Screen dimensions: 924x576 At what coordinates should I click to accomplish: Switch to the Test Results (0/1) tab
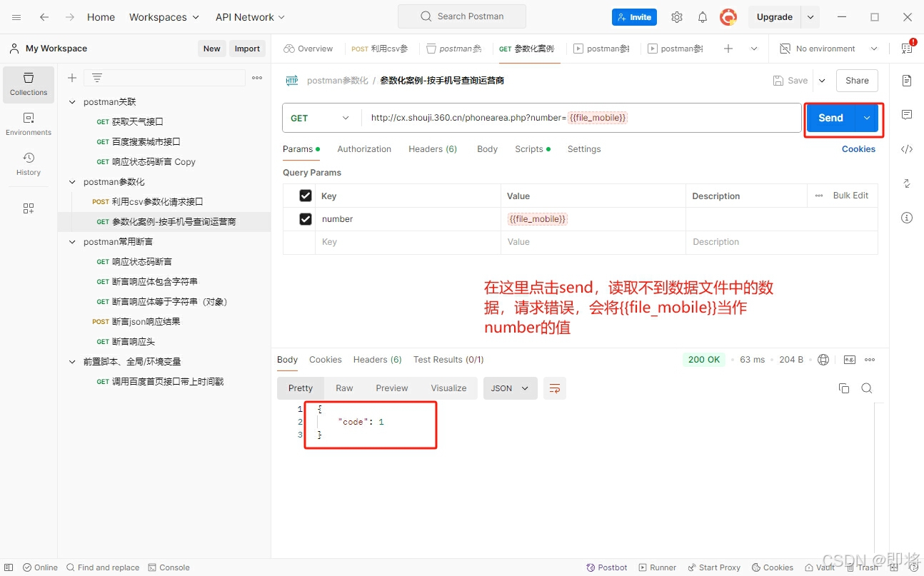[x=448, y=360]
